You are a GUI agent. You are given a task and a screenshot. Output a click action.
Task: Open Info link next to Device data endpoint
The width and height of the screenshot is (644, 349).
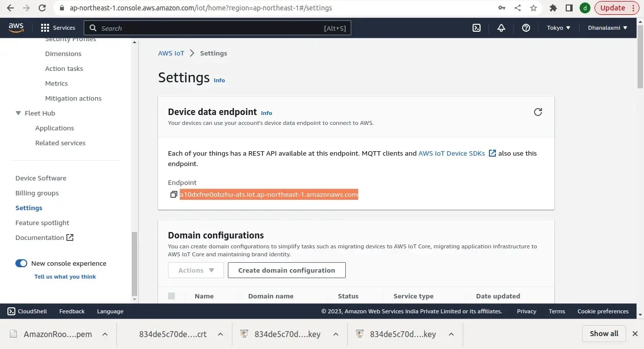[267, 113]
